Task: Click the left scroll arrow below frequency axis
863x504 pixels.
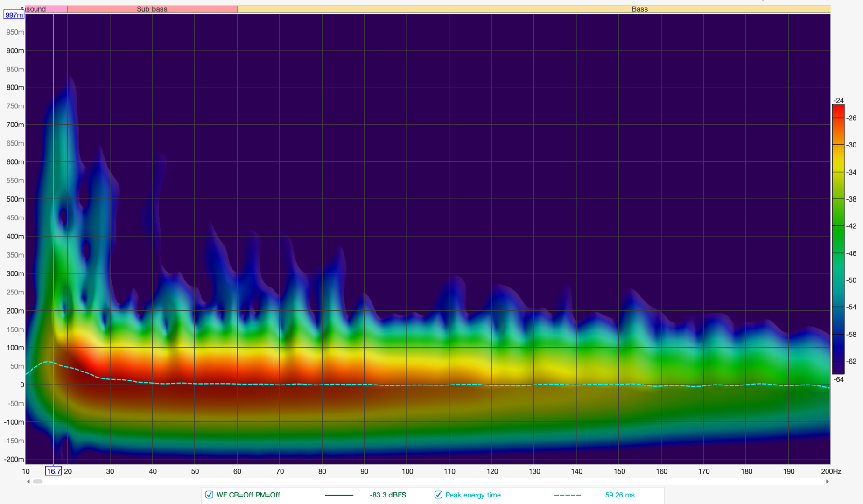Action: tap(28, 481)
